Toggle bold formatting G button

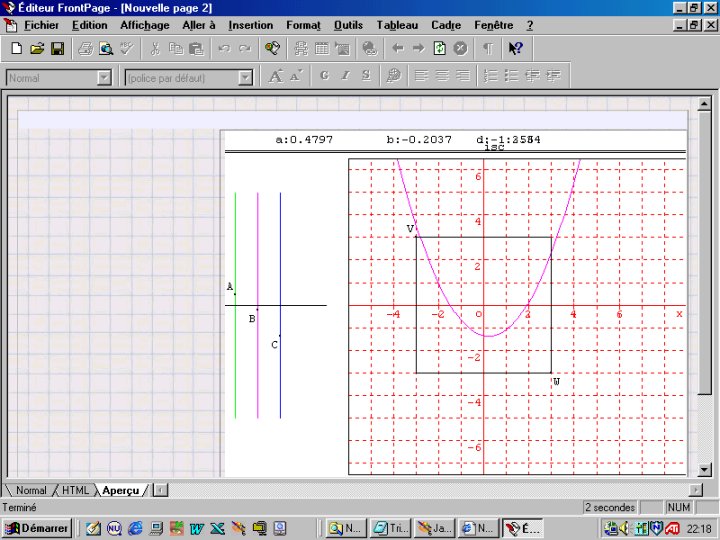click(324, 76)
